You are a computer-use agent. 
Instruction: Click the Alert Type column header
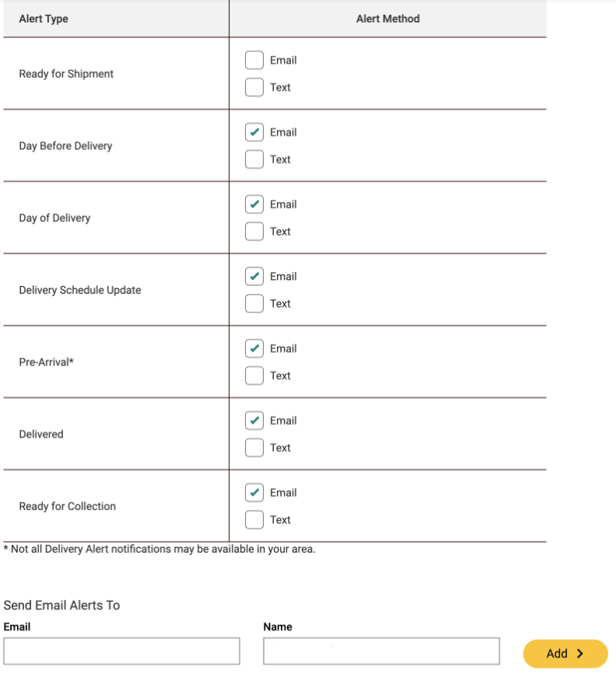click(x=44, y=19)
